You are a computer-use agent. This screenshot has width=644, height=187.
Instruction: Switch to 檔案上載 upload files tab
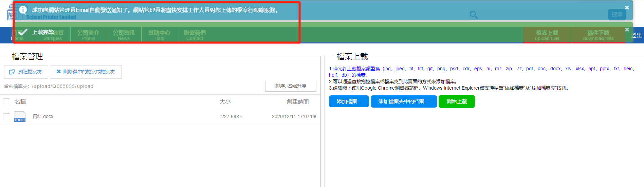point(547,35)
